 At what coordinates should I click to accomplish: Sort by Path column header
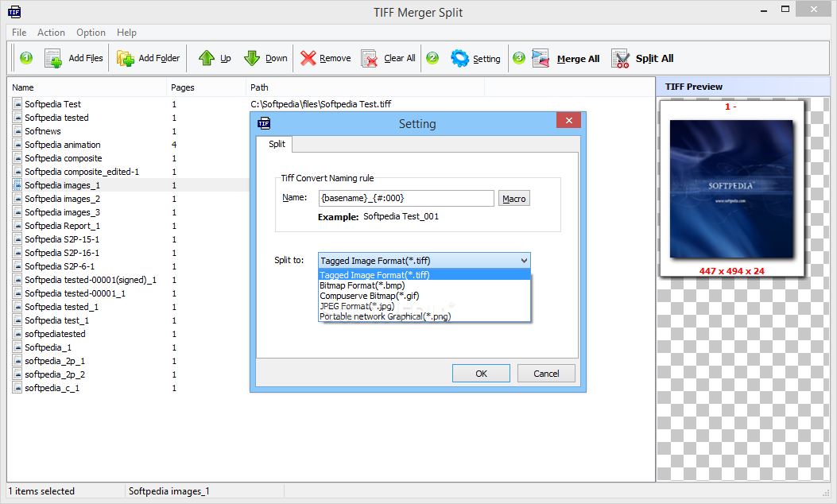click(x=365, y=87)
